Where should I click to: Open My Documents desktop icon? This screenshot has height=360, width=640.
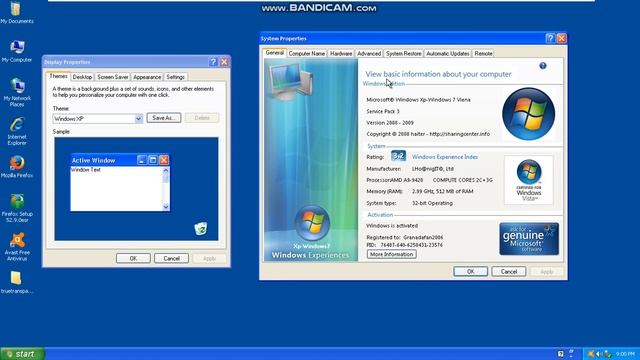(16, 12)
